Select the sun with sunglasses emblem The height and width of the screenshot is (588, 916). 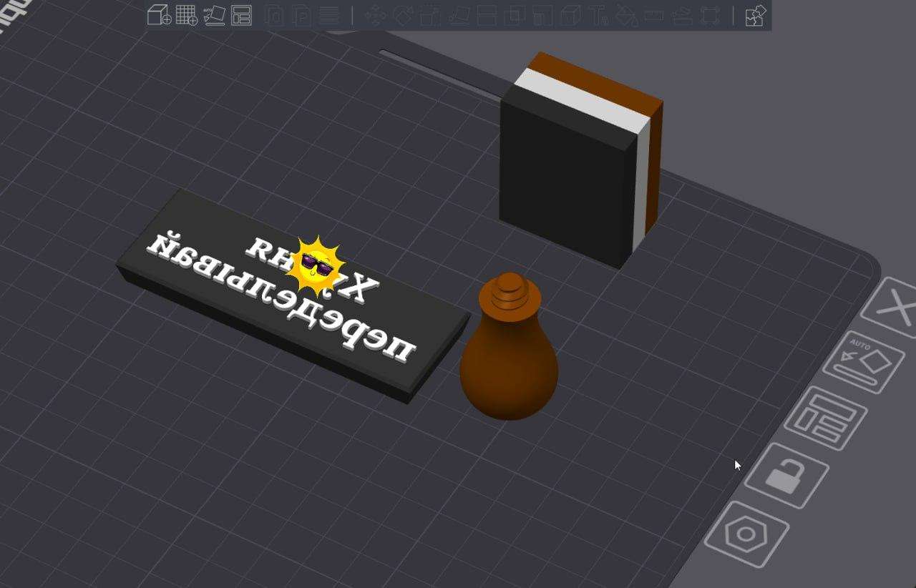pyautogui.click(x=316, y=265)
